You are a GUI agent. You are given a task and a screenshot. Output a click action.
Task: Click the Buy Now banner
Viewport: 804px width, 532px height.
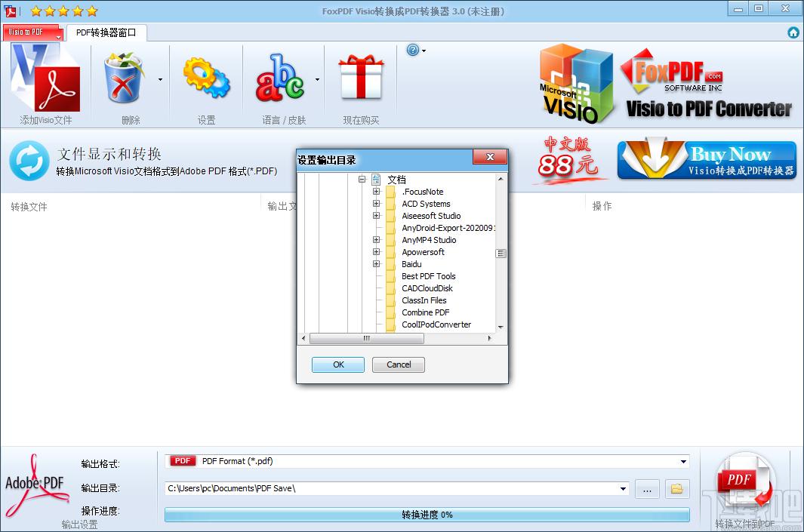click(707, 159)
